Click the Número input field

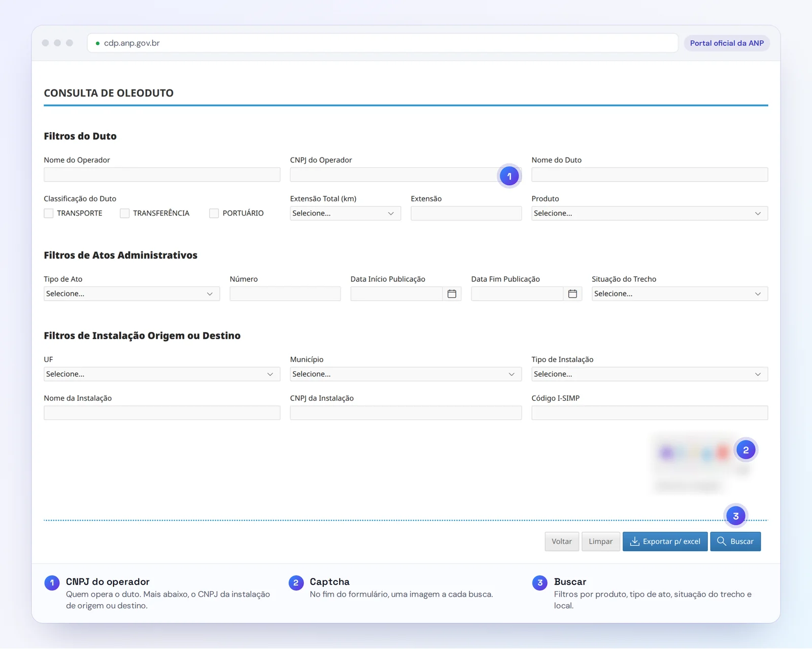285,294
